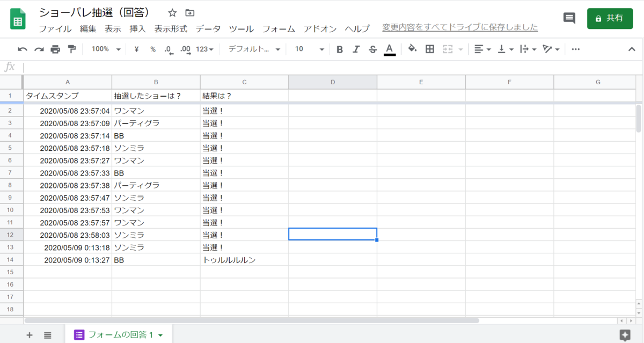
Task: Click the formula bar input
Action: 333,67
